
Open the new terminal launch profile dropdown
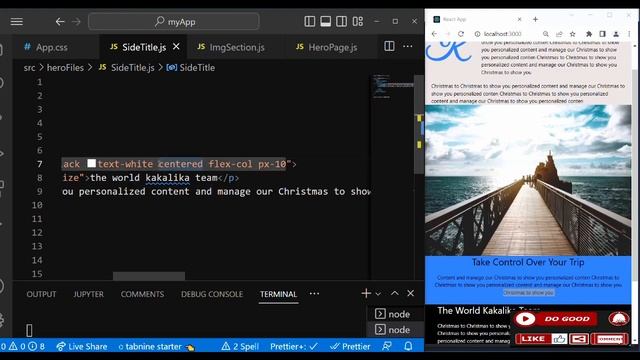coord(378,293)
